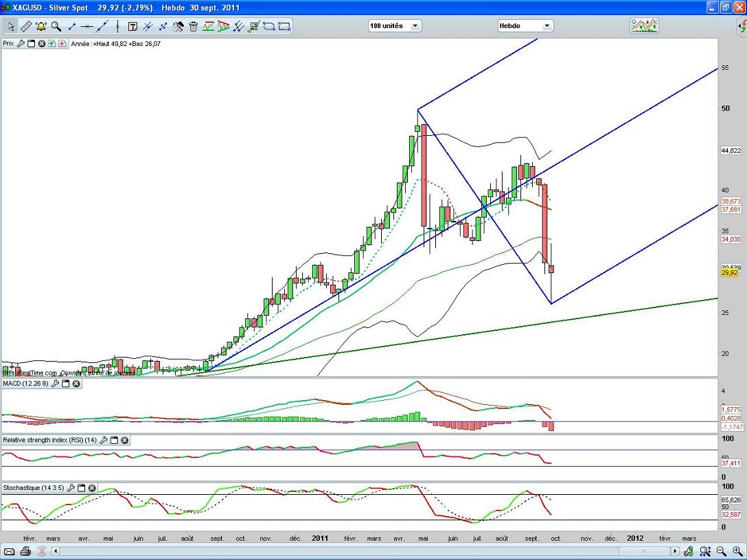Click the trash bin delete objects icon

[x=194, y=27]
